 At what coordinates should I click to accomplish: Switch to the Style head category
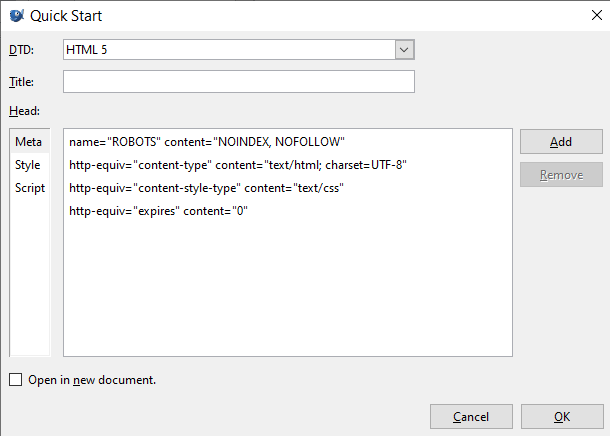(28, 165)
